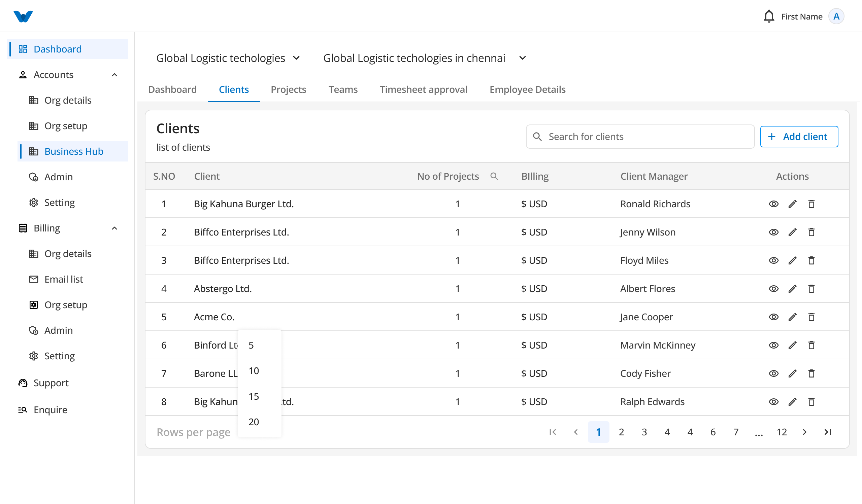View the Jenny Wilson client details

coord(773,232)
